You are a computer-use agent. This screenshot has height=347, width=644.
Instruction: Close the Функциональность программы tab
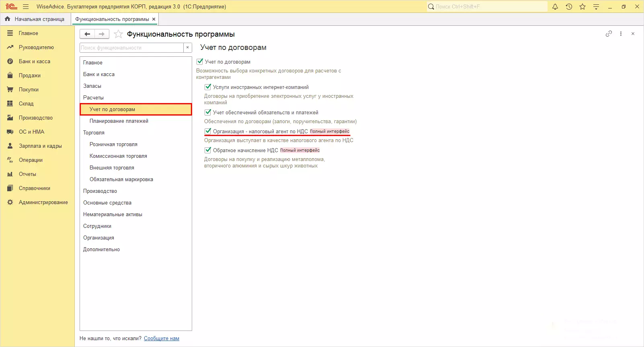(x=154, y=19)
